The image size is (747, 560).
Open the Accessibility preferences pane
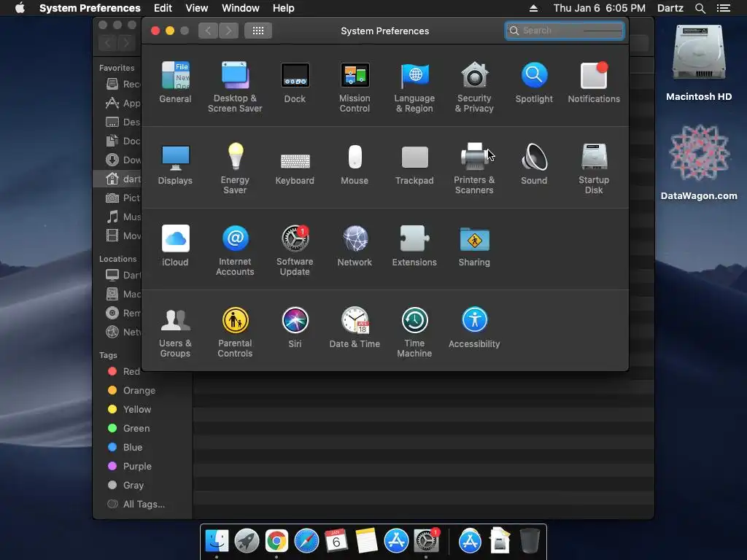pyautogui.click(x=474, y=327)
